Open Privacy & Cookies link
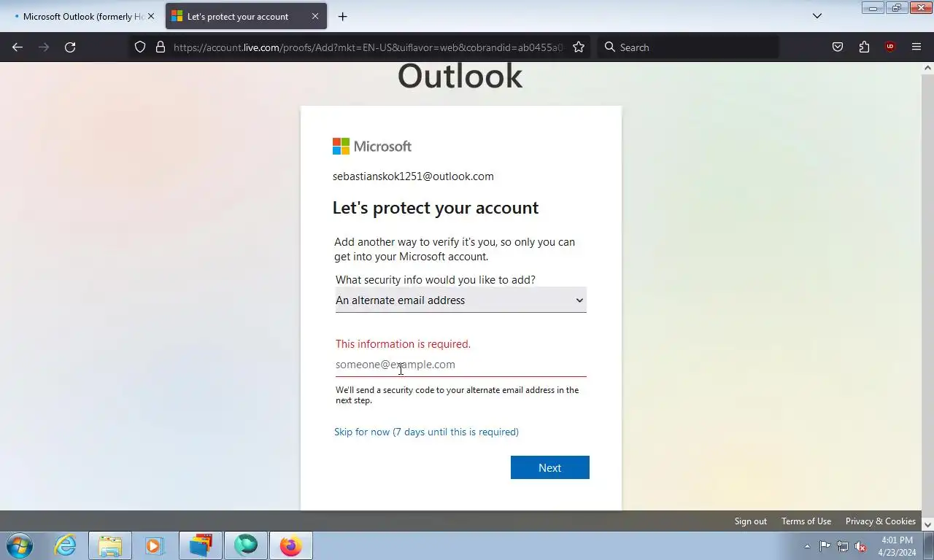The image size is (934, 560). click(x=880, y=521)
